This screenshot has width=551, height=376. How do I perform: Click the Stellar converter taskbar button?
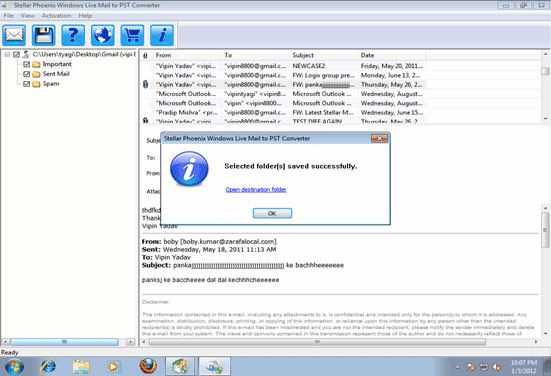coord(214,367)
